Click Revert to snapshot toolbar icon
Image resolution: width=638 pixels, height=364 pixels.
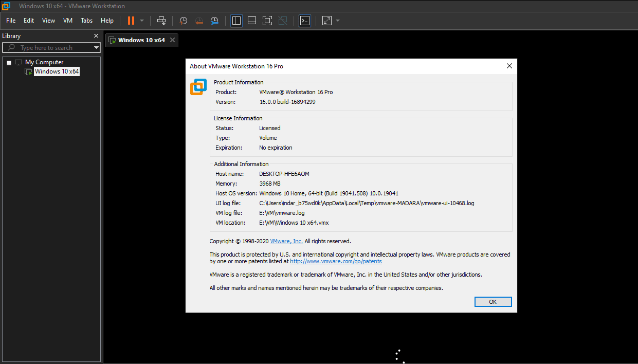click(x=199, y=21)
